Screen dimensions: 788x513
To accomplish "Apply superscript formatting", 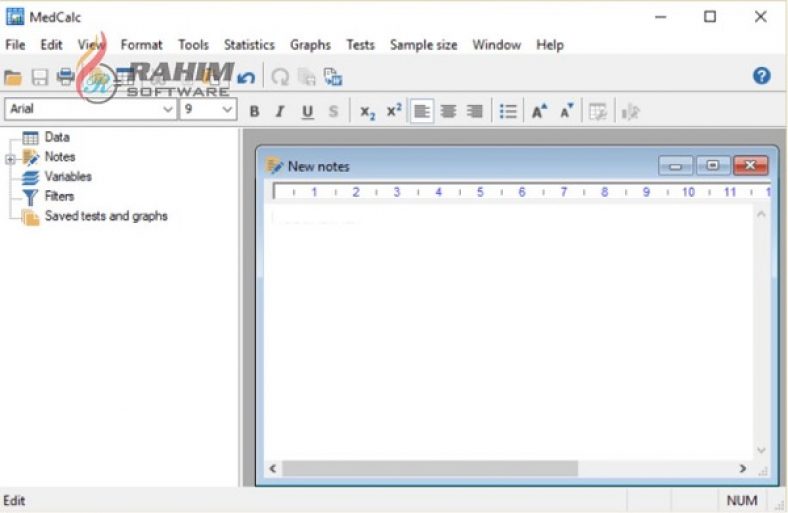I will point(393,110).
